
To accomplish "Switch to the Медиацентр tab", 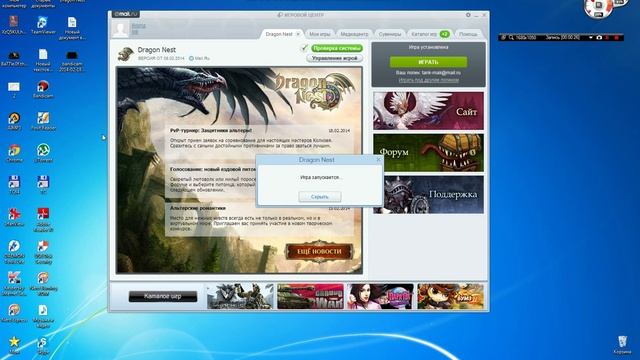I will pyautogui.click(x=354, y=34).
